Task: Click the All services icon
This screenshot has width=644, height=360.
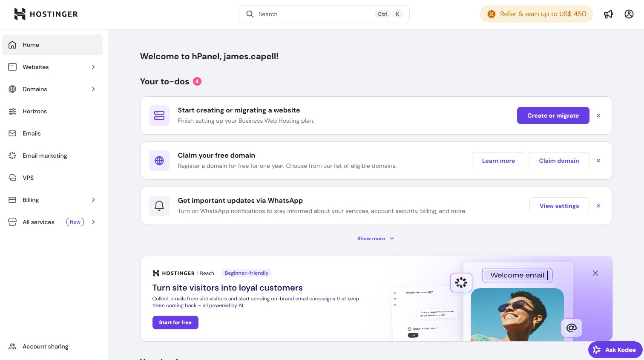Action: pos(12,222)
